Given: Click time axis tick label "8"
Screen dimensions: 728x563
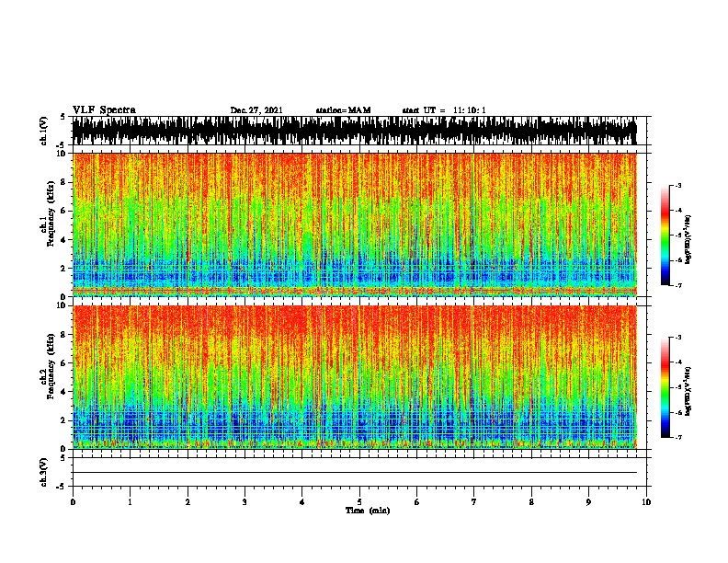Looking at the screenshot, I should click(x=531, y=502).
